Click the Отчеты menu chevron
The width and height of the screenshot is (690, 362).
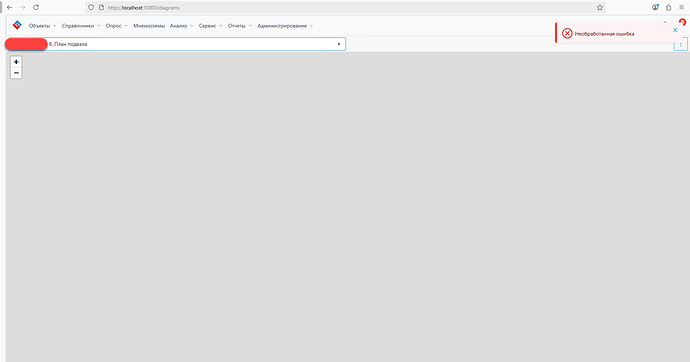click(x=250, y=26)
